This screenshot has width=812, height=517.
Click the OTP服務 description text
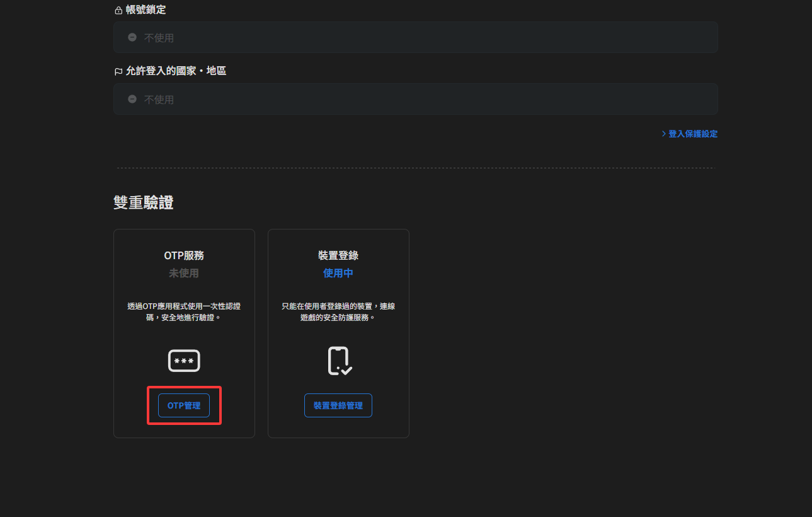tap(184, 312)
